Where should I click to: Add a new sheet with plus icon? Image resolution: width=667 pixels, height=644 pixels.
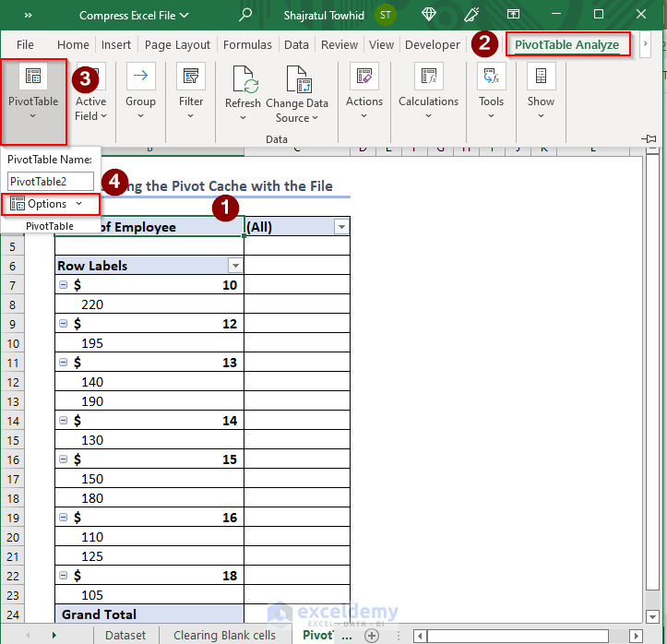click(x=372, y=636)
